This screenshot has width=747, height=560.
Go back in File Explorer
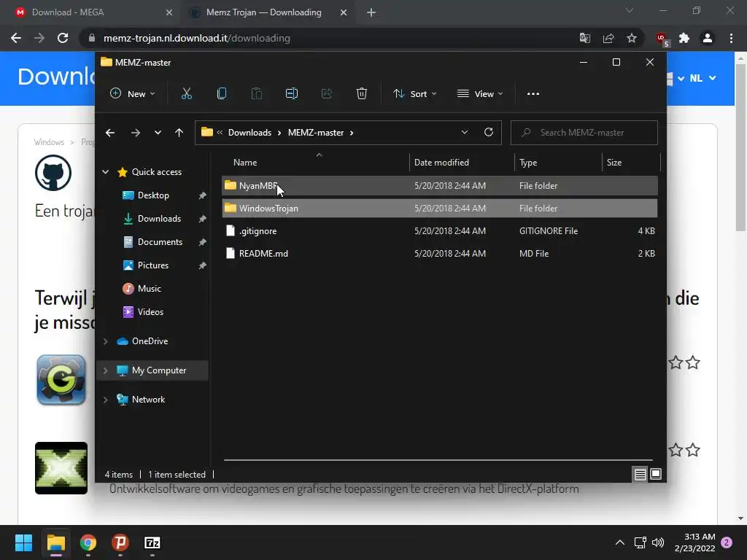tap(110, 133)
